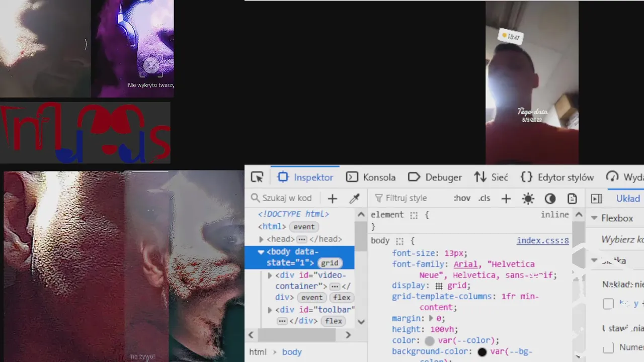Image resolution: width=644 pixels, height=362 pixels.
Task: Check the Numery line numbers checkbox
Action: pyautogui.click(x=608, y=348)
